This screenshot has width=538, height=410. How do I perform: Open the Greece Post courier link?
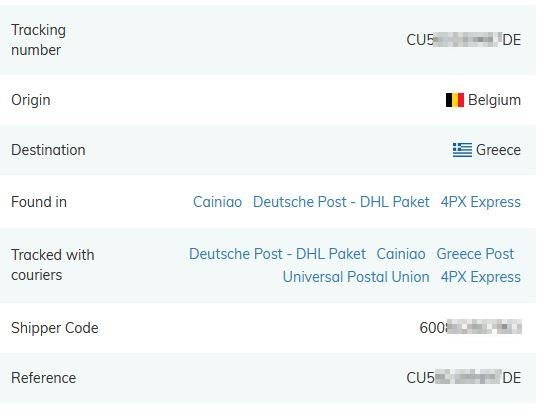(475, 254)
